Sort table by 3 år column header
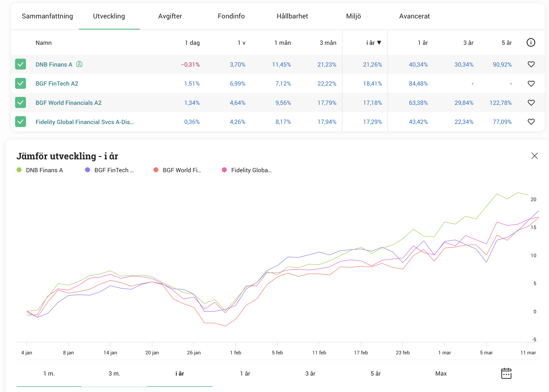This screenshot has width=549, height=392. (x=468, y=43)
